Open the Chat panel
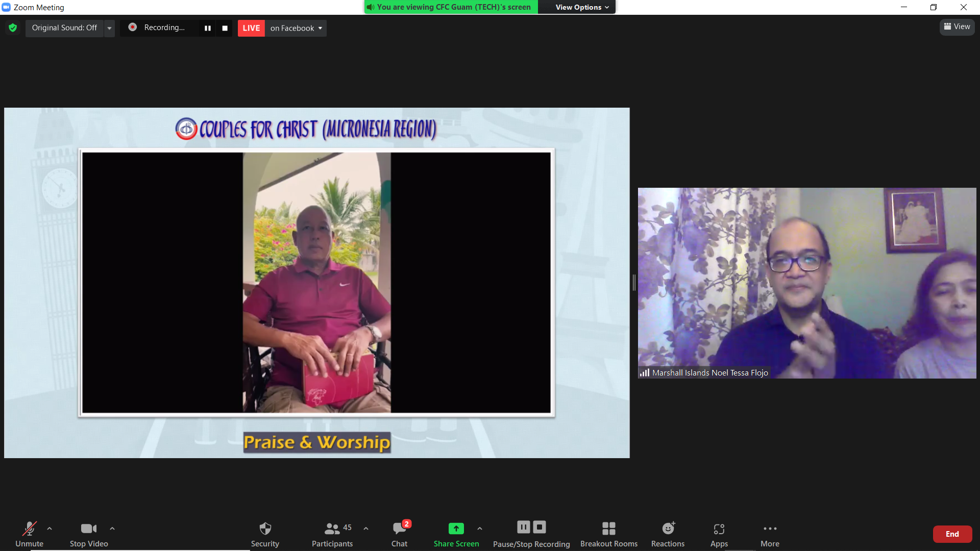The height and width of the screenshot is (551, 980). [399, 534]
